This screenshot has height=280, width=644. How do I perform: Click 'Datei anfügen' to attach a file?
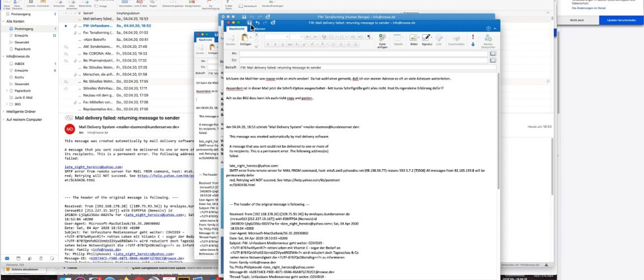382,40
